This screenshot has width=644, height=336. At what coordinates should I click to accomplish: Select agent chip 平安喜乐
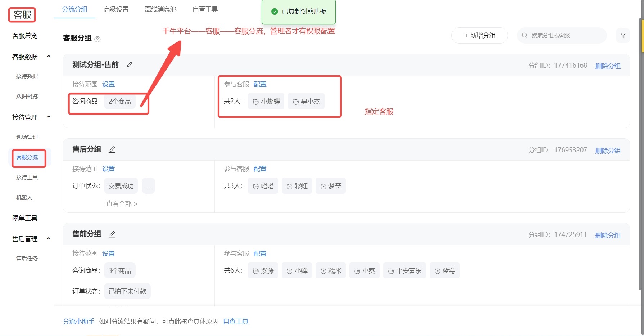click(x=405, y=270)
